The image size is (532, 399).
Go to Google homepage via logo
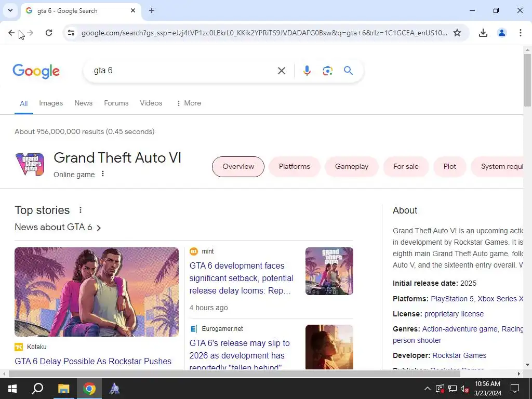[36, 71]
